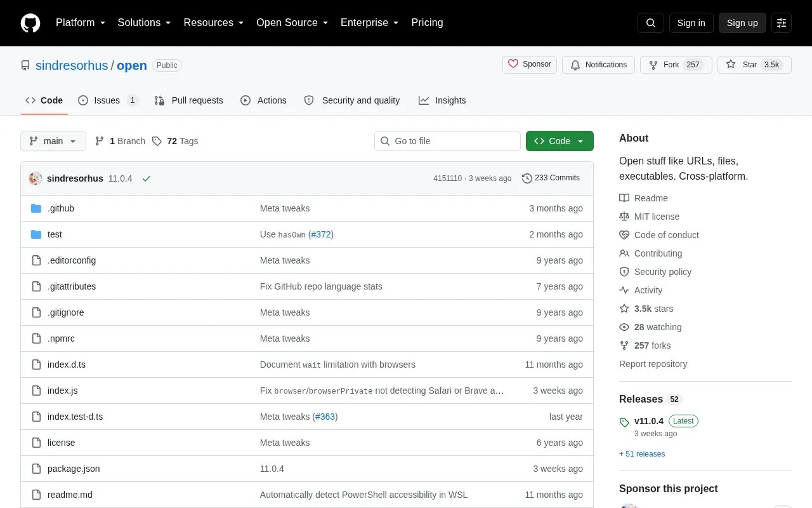Expand the Solutions menu
The height and width of the screenshot is (508, 812).
145,23
